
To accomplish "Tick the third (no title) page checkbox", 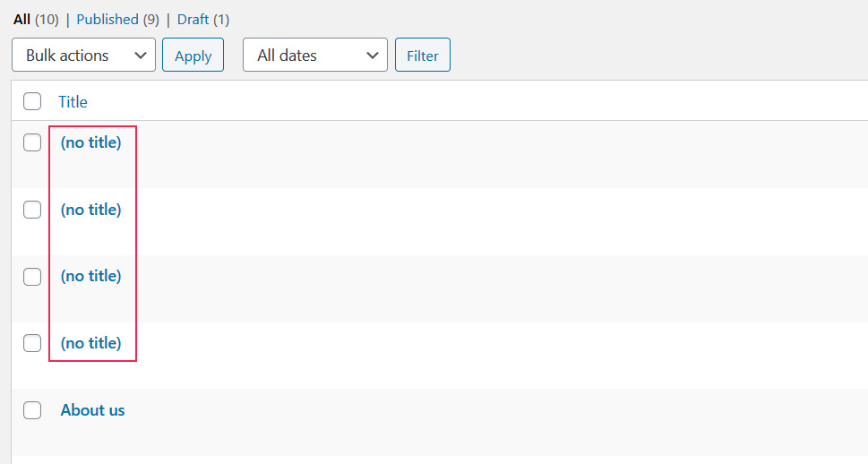I will [x=32, y=277].
